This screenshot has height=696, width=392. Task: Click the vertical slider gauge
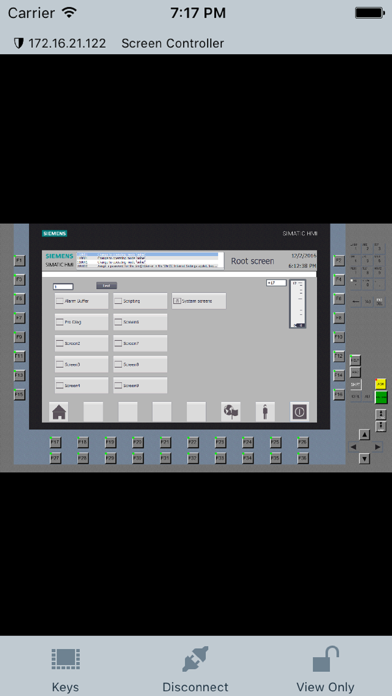click(297, 304)
